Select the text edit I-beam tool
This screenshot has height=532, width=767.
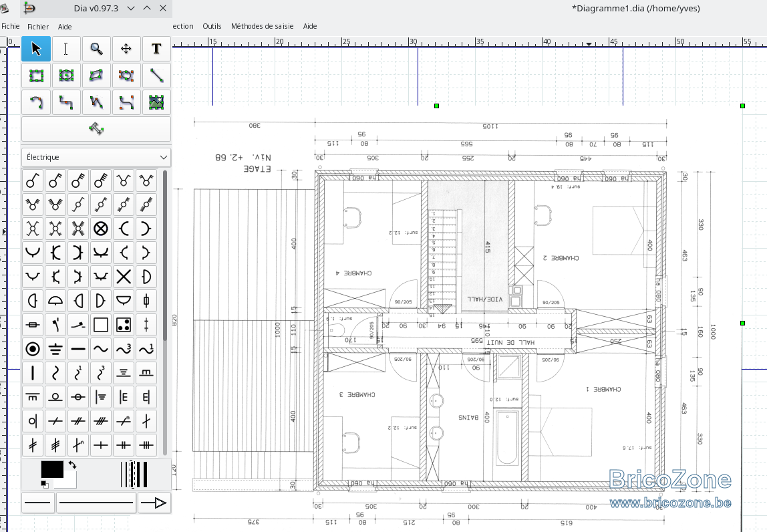66,49
